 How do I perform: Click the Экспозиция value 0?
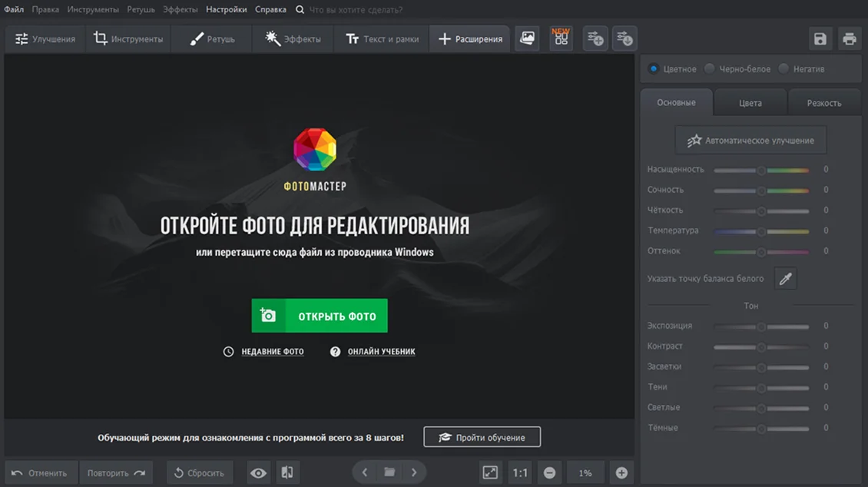pos(826,326)
